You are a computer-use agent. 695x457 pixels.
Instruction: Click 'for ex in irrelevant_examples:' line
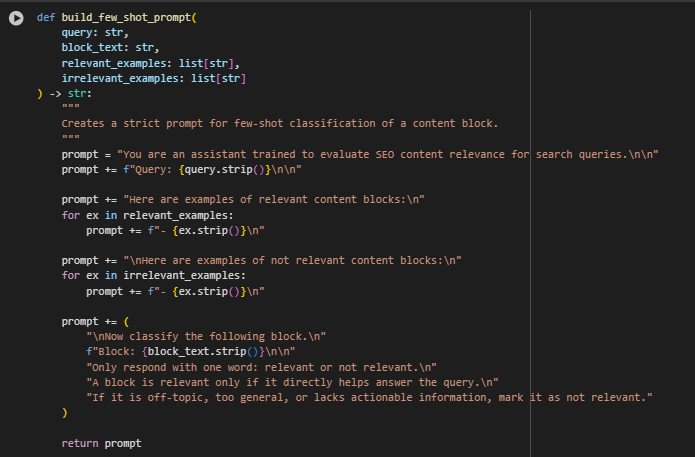click(153, 275)
